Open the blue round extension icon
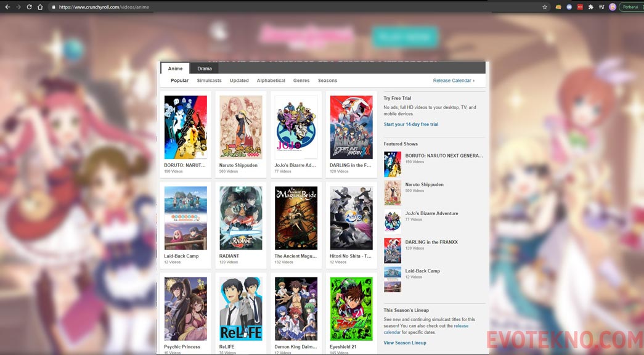Viewport: 644px width, 355px height. (569, 7)
